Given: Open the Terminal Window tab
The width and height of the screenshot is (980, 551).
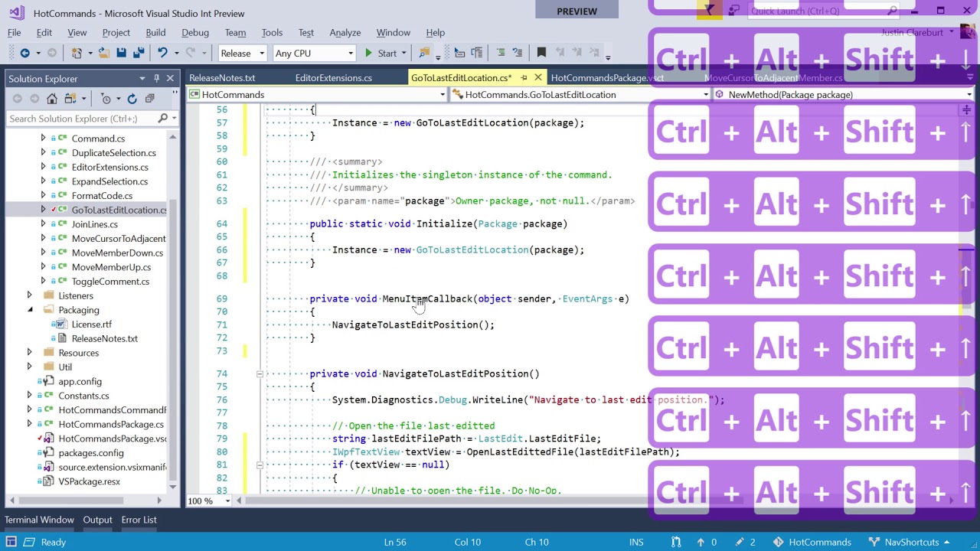Looking at the screenshot, I should pyautogui.click(x=39, y=520).
